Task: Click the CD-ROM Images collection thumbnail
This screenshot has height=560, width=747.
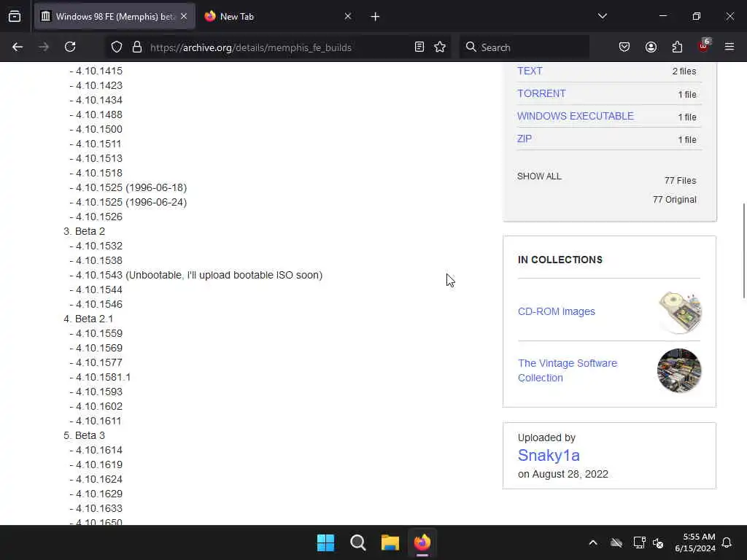Action: tap(679, 311)
